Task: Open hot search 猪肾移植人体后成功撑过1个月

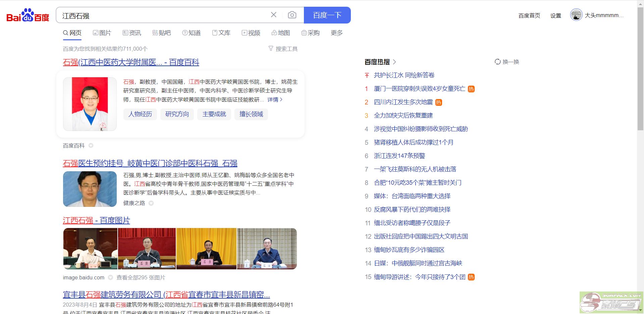Action: click(x=414, y=142)
